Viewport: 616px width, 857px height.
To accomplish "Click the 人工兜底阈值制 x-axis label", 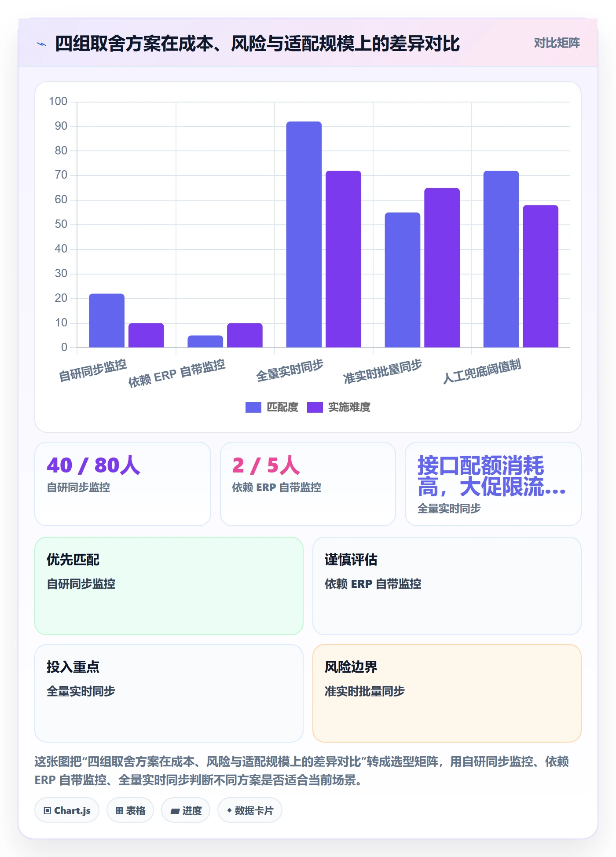I will pos(482,372).
